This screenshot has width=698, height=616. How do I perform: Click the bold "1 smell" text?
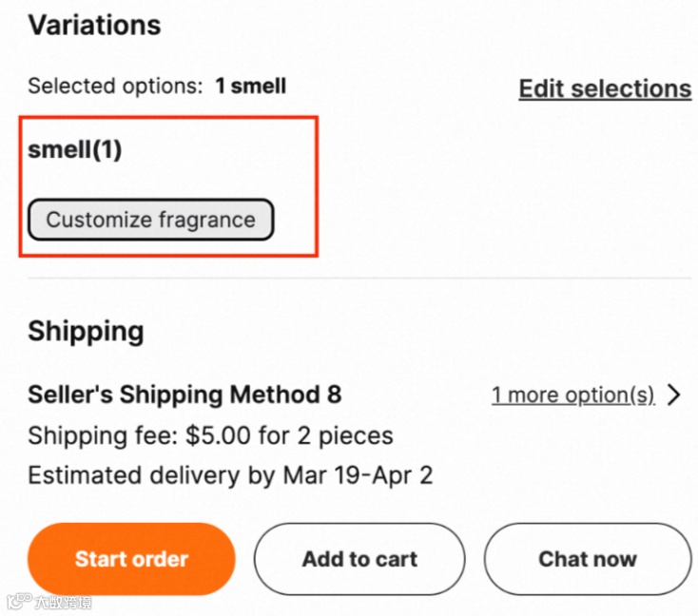pyautogui.click(x=250, y=87)
